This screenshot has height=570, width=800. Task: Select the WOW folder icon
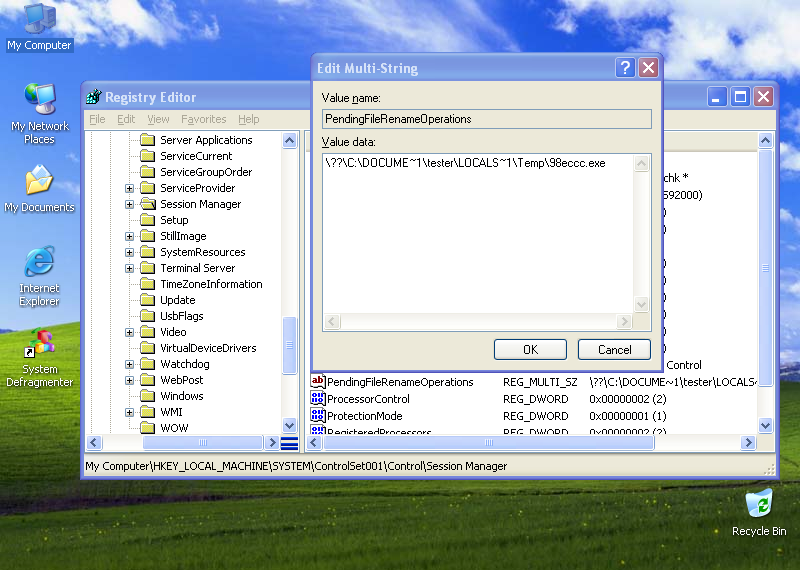pos(147,428)
